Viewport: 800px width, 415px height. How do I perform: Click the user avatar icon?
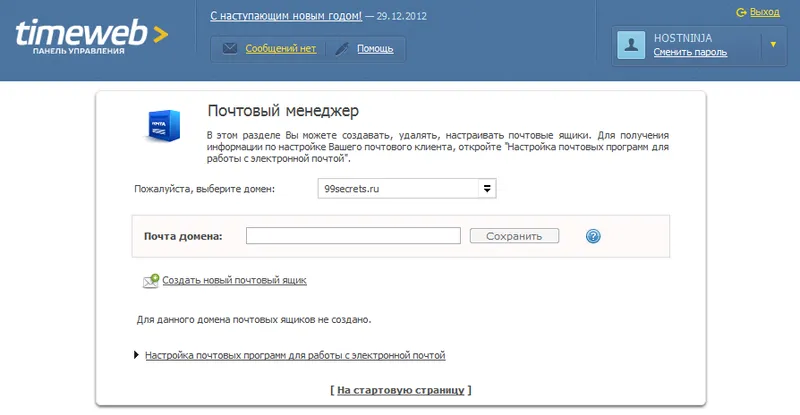click(631, 45)
